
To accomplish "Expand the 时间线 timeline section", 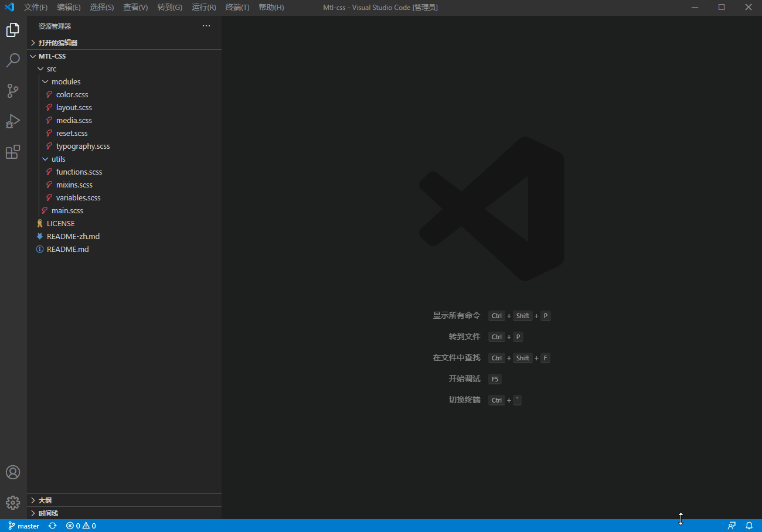I will click(x=124, y=513).
